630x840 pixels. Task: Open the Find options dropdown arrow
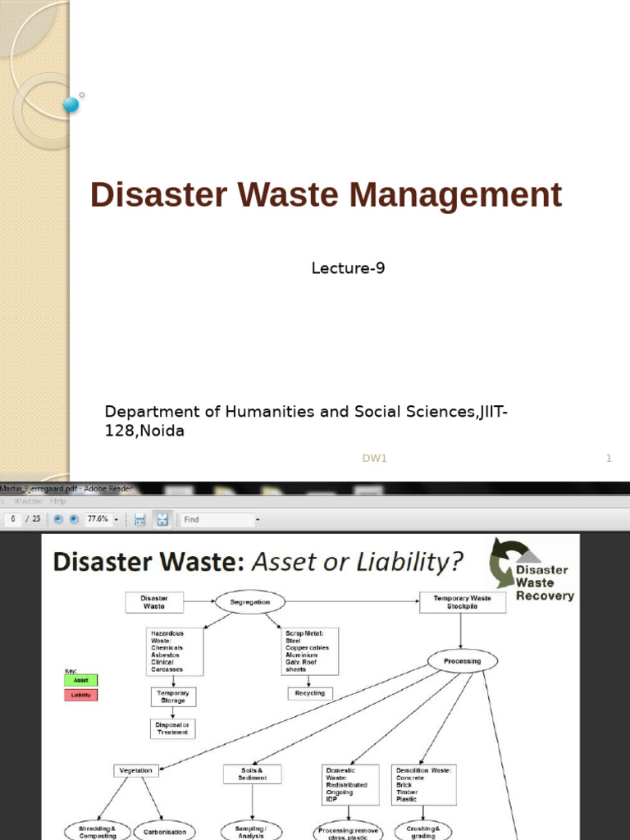(x=258, y=519)
